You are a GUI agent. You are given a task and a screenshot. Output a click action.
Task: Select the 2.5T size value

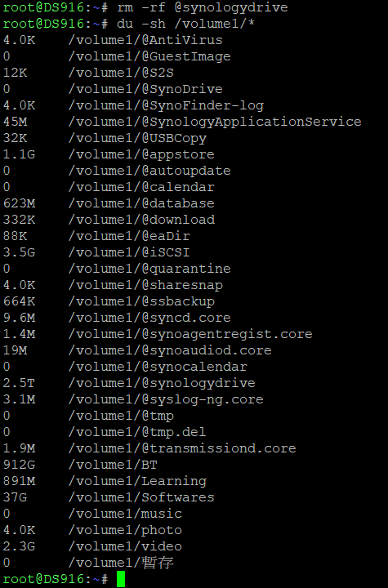point(19,383)
